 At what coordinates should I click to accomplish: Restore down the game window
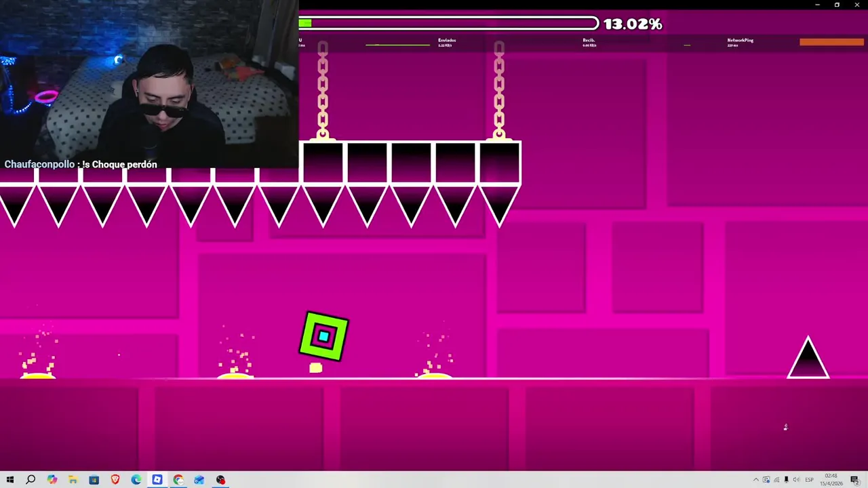pos(837,5)
